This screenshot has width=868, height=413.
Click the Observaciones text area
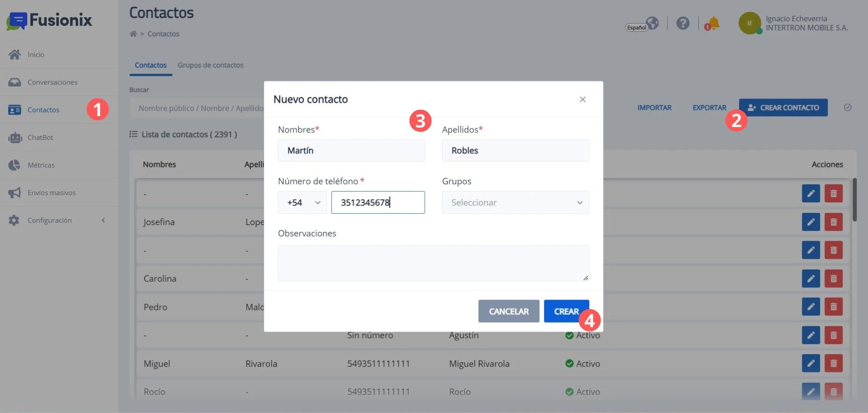(433, 263)
